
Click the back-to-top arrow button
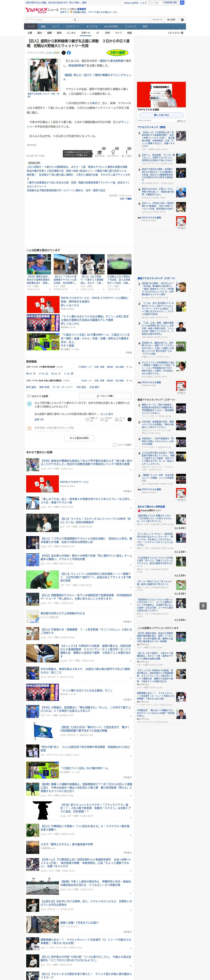(203, 606)
